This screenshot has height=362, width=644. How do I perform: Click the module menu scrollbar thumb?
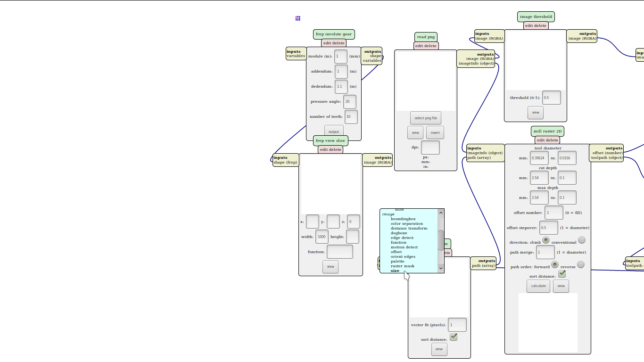pyautogui.click(x=441, y=240)
